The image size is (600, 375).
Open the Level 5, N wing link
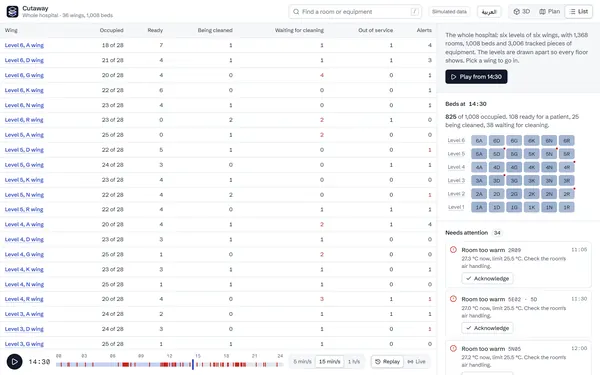[24, 195]
